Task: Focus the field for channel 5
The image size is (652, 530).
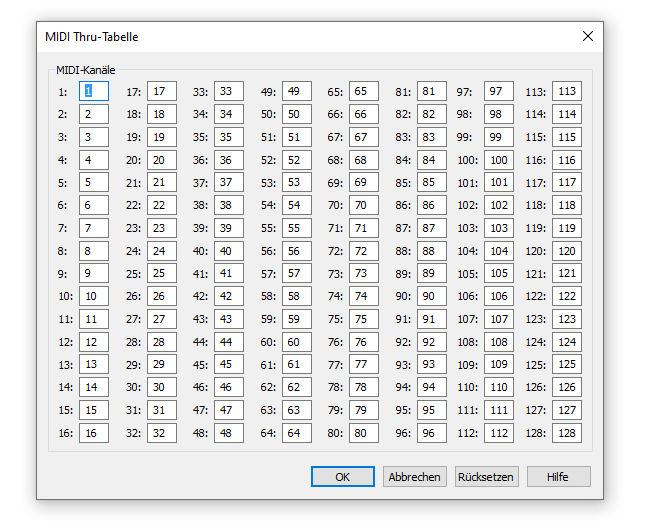Action: (x=94, y=182)
